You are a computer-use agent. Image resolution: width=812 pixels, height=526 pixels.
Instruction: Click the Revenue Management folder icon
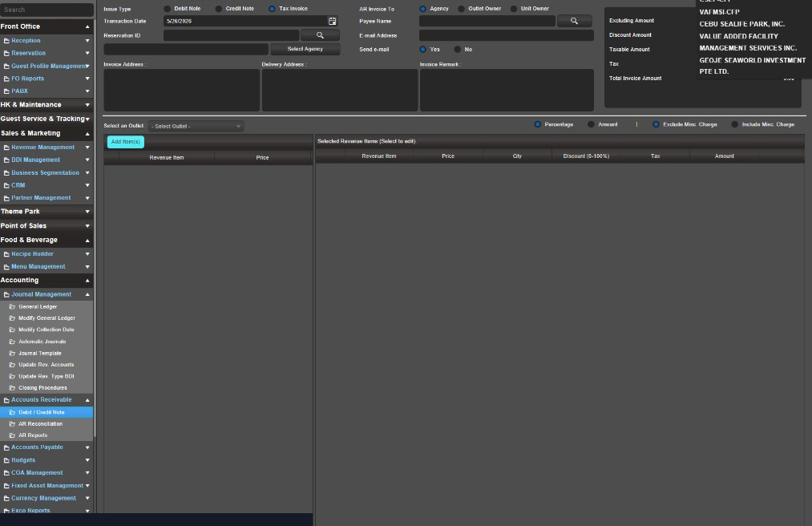click(x=6, y=148)
